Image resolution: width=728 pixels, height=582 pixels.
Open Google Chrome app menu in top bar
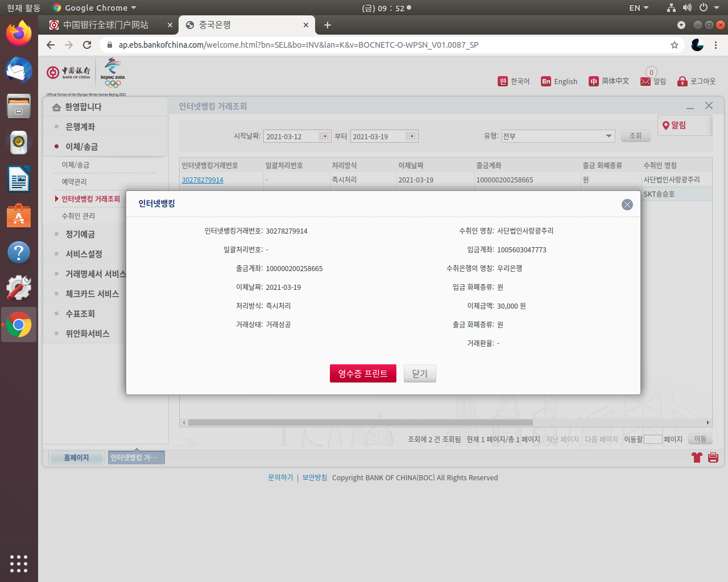(94, 8)
